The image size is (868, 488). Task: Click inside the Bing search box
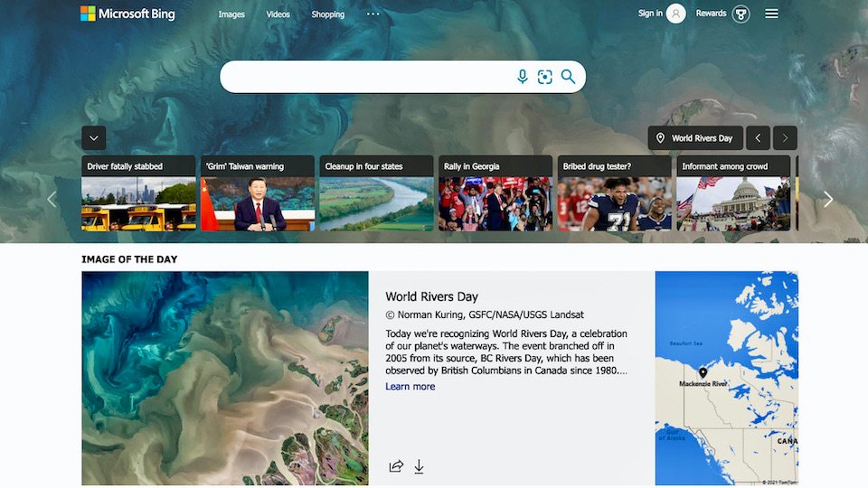point(365,77)
